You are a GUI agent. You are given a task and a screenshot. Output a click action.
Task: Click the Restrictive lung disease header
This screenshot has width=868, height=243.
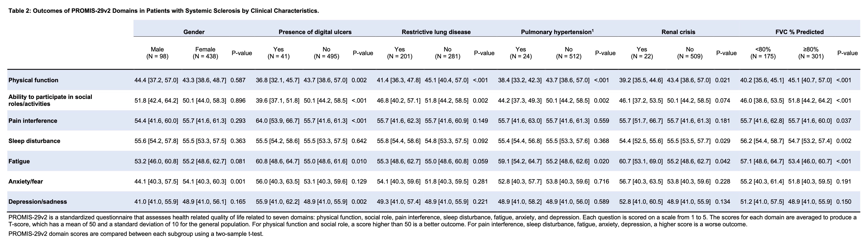point(436,32)
